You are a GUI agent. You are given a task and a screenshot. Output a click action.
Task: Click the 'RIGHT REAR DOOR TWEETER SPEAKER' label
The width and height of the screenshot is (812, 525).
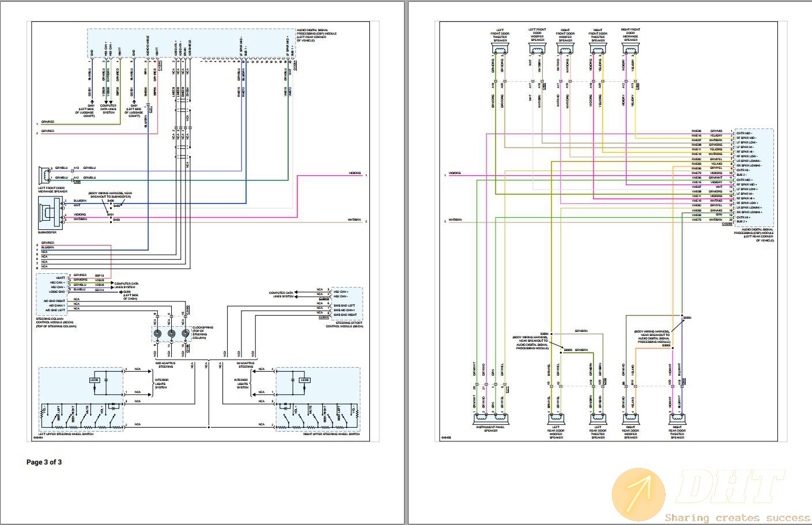(677, 433)
